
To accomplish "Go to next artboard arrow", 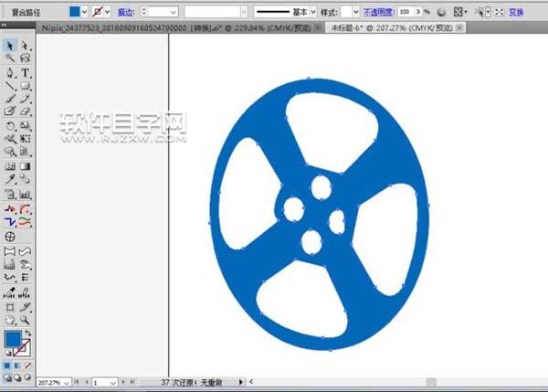I will pos(123,382).
